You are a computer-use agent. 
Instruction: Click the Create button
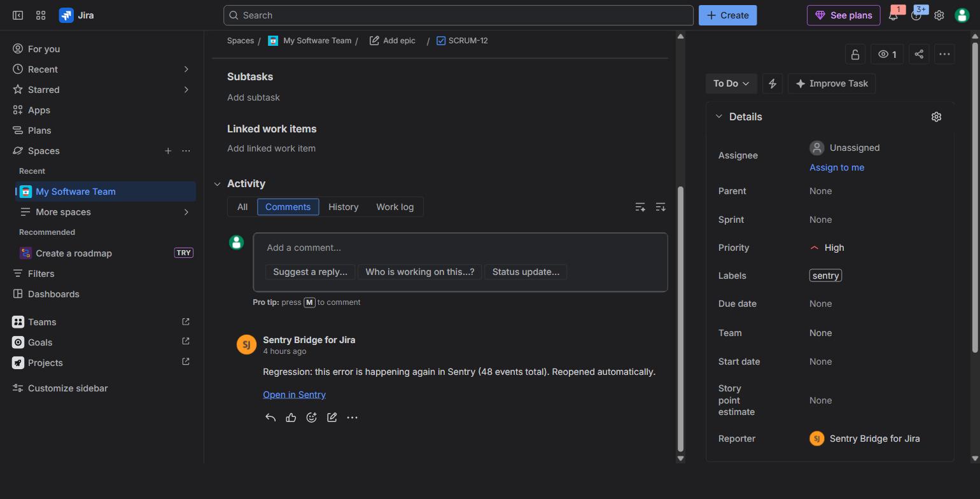click(x=728, y=15)
